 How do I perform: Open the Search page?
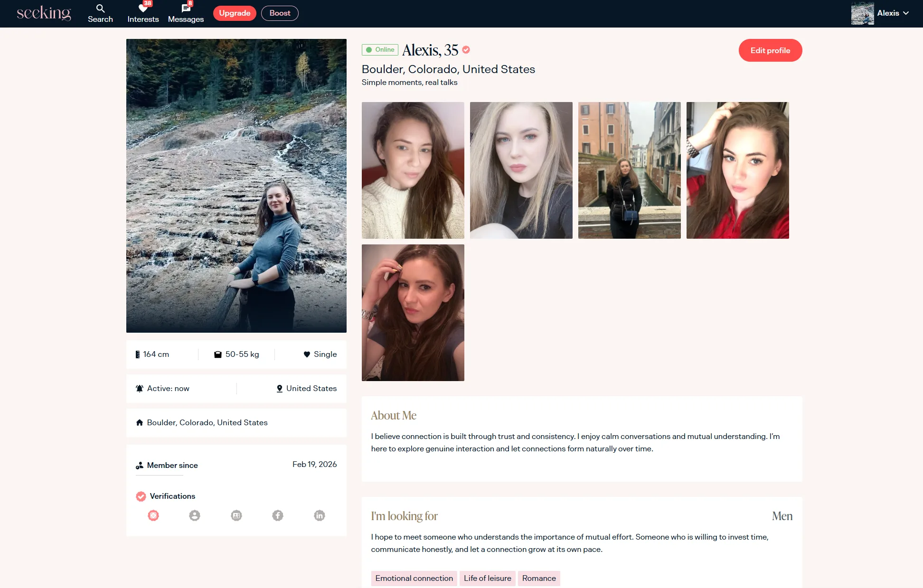tap(100, 13)
